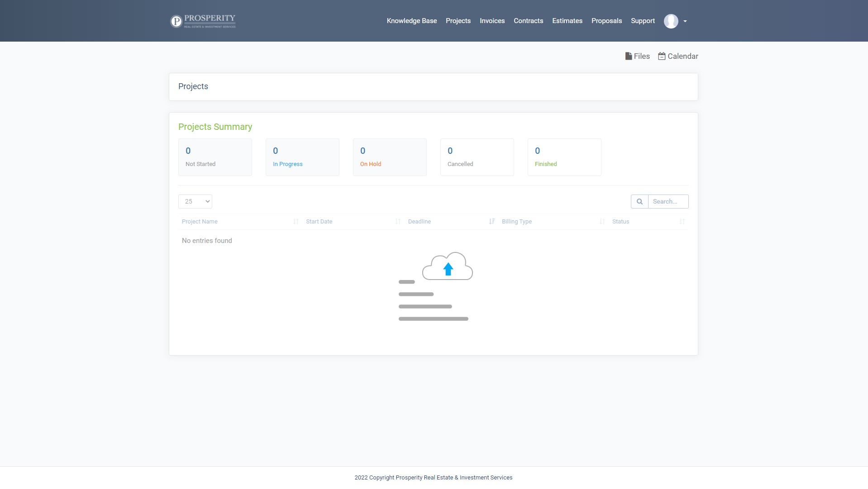Click the Prosperity logo in header
The height and width of the screenshot is (489, 868).
coord(203,21)
